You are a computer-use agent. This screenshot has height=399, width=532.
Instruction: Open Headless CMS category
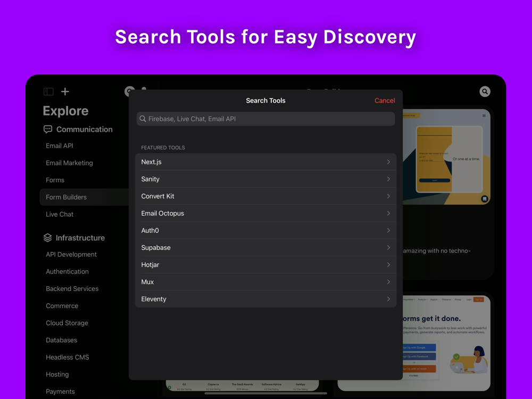[x=68, y=358]
